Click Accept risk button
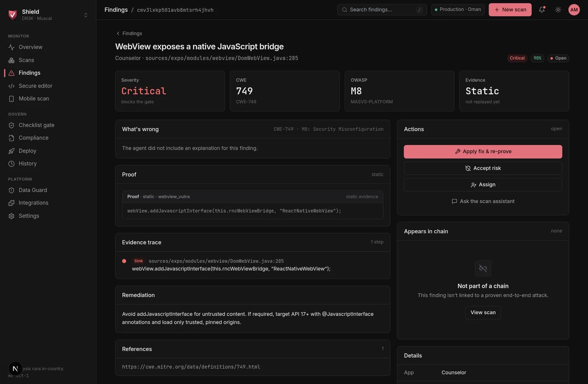Screen dimensions: 588x384 click(483, 168)
